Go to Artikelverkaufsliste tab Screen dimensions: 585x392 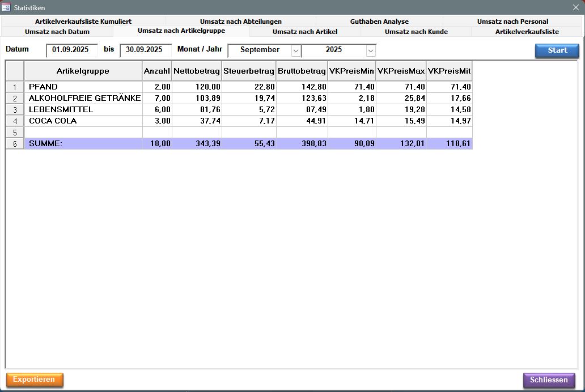click(x=527, y=32)
